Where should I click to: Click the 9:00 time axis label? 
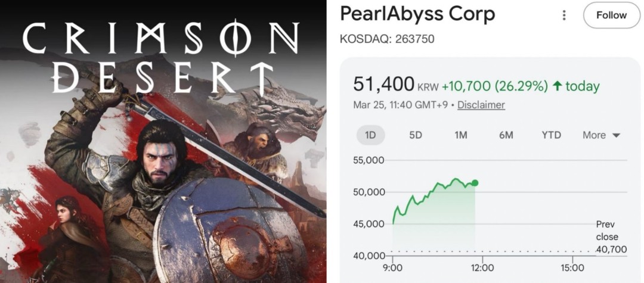coord(394,268)
